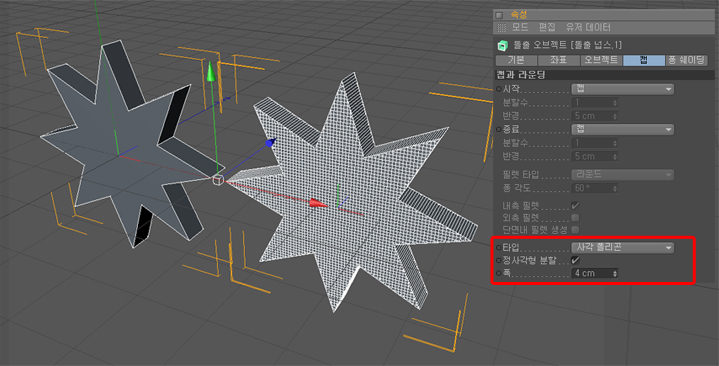This screenshot has width=719, height=366.
Task: Select the 캡 tab
Action: point(644,60)
